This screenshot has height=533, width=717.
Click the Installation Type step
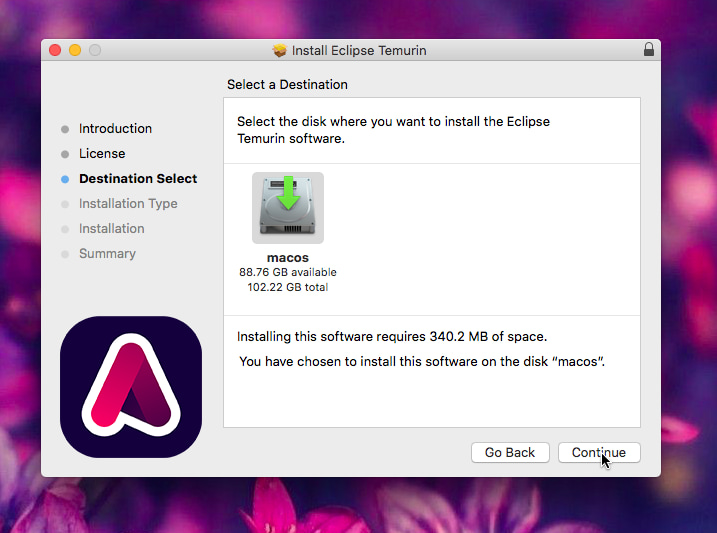click(128, 203)
